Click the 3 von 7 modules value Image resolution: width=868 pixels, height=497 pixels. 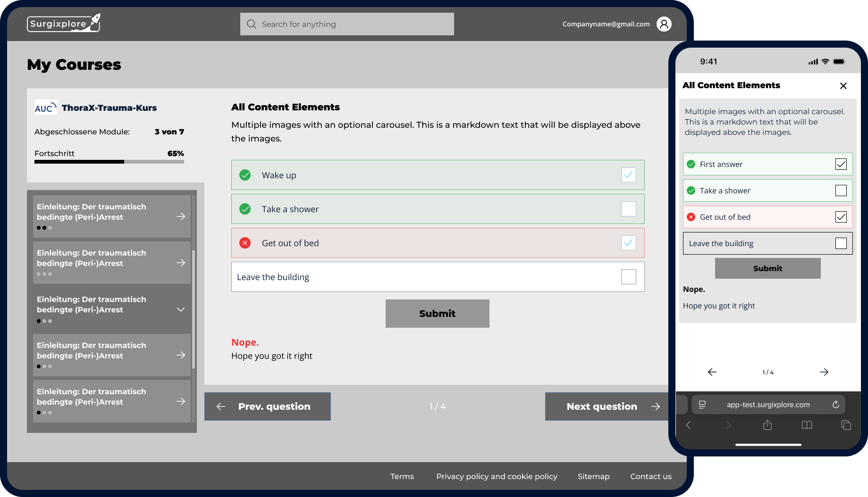(169, 132)
